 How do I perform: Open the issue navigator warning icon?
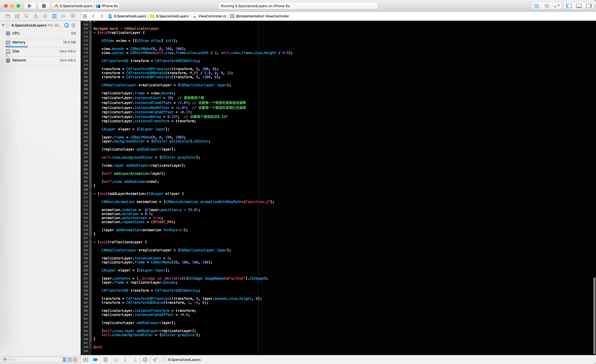click(x=35, y=16)
